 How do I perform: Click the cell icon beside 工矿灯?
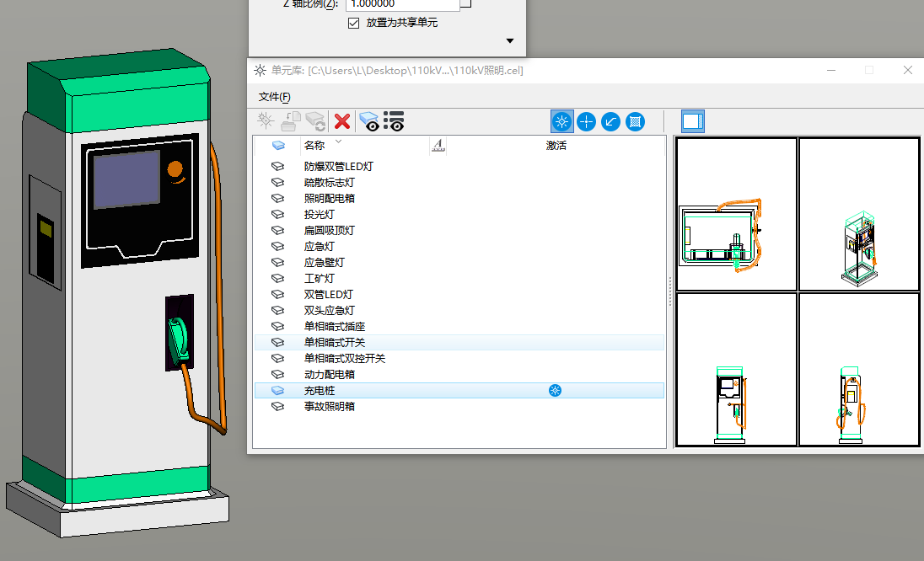click(277, 278)
